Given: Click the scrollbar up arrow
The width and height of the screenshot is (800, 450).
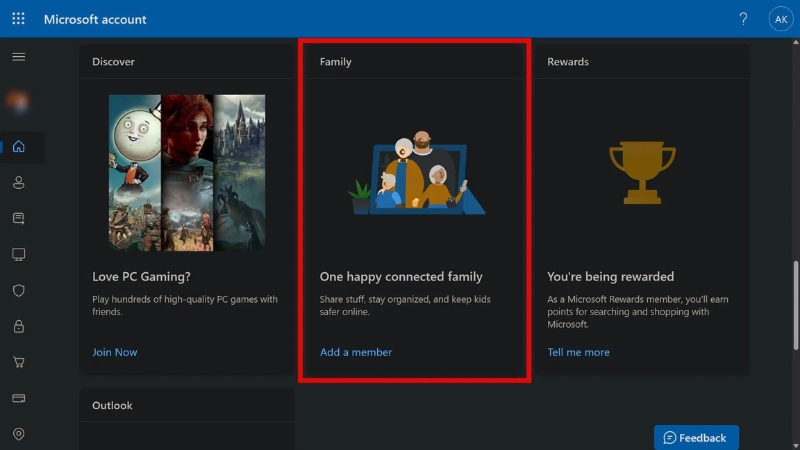Looking at the screenshot, I should 795,42.
